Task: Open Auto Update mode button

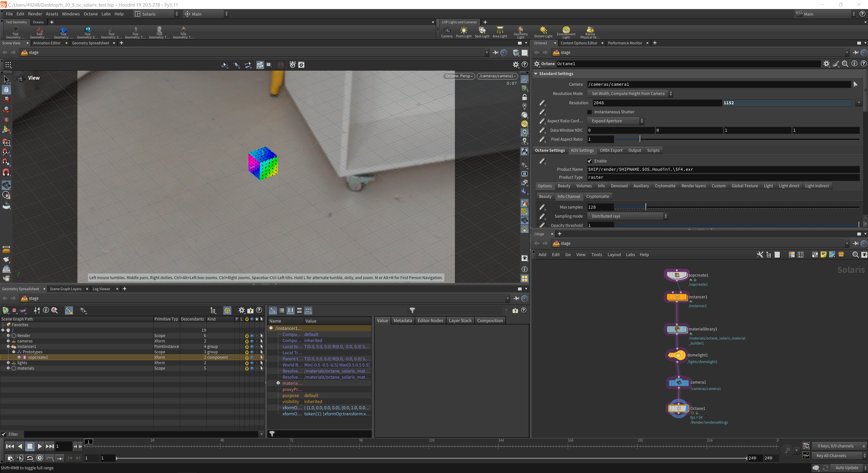Action: pyautogui.click(x=847, y=468)
